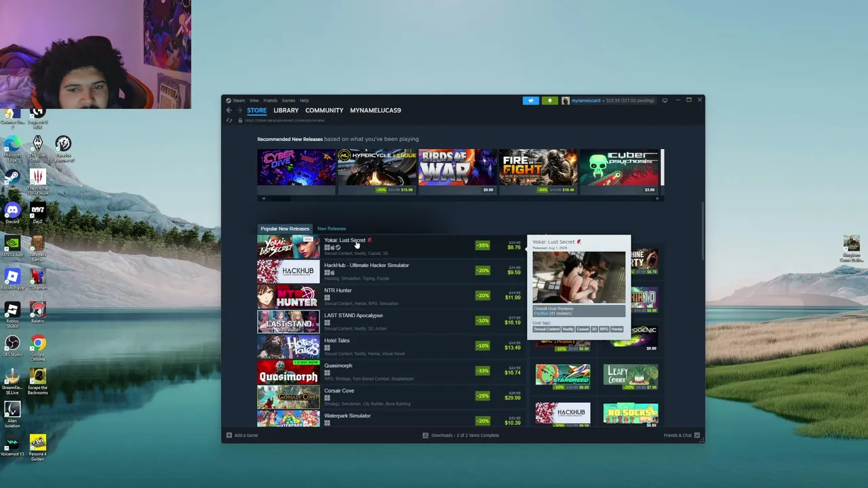Image resolution: width=868 pixels, height=488 pixels.
Task: Open the Downloads status icon
Action: click(425, 435)
